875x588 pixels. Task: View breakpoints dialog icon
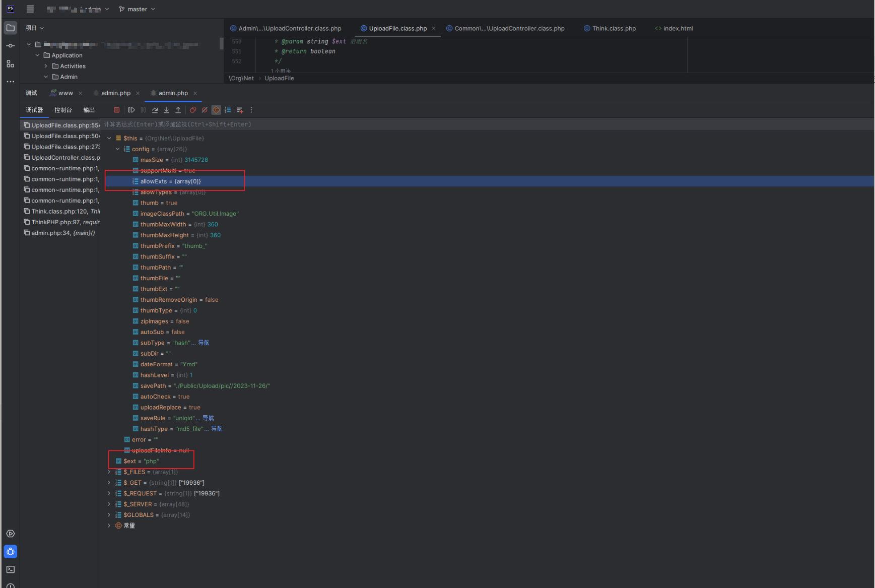(x=193, y=110)
